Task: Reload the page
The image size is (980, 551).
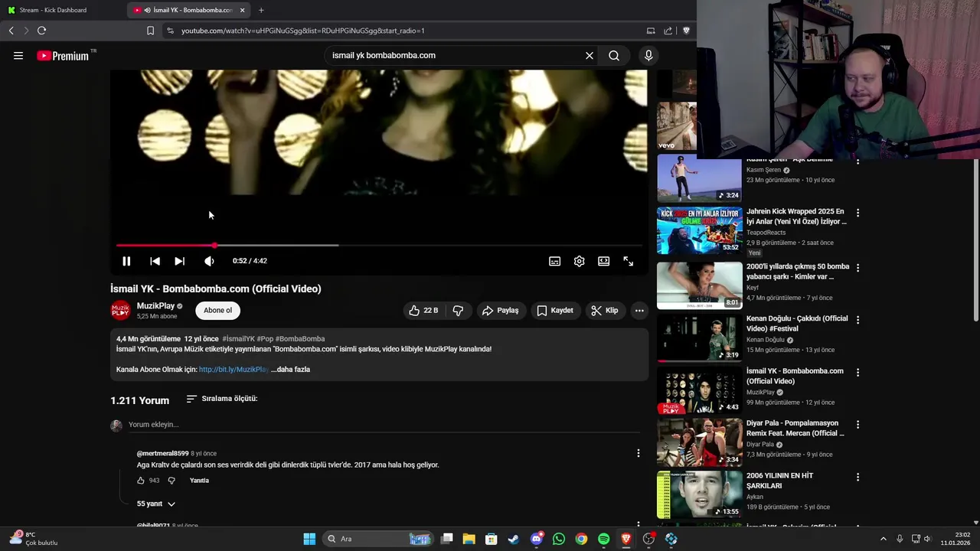Action: [41, 31]
